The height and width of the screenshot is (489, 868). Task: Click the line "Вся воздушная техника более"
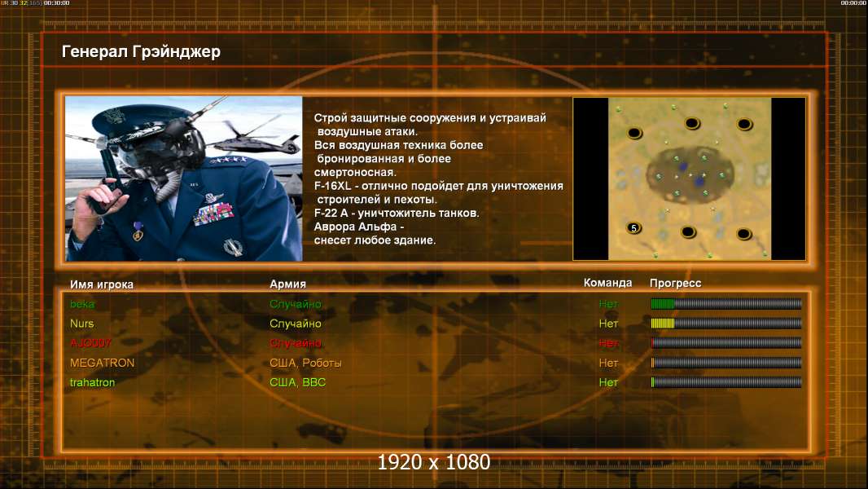[398, 145]
